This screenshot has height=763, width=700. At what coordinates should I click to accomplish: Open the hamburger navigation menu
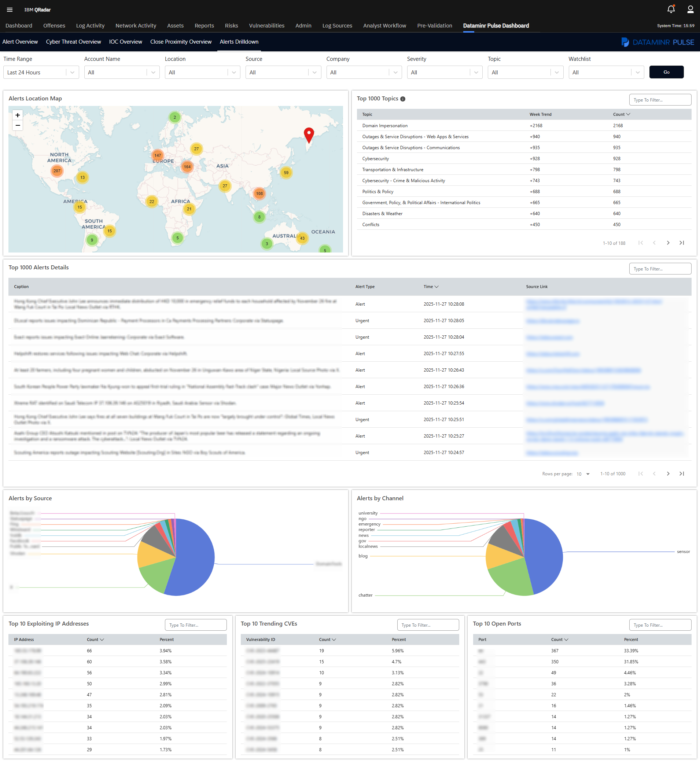click(x=10, y=10)
